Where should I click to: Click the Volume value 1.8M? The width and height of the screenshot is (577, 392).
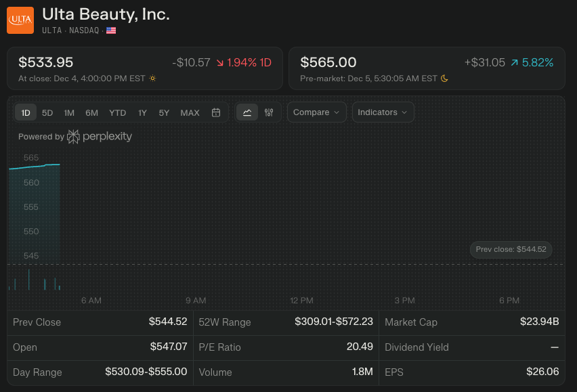tap(362, 372)
